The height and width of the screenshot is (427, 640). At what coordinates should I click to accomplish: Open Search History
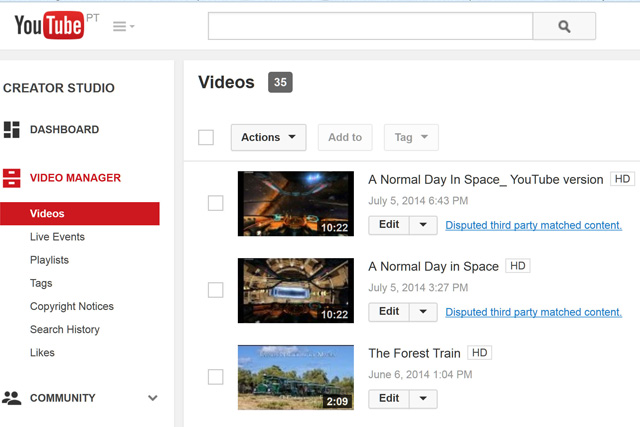[65, 329]
